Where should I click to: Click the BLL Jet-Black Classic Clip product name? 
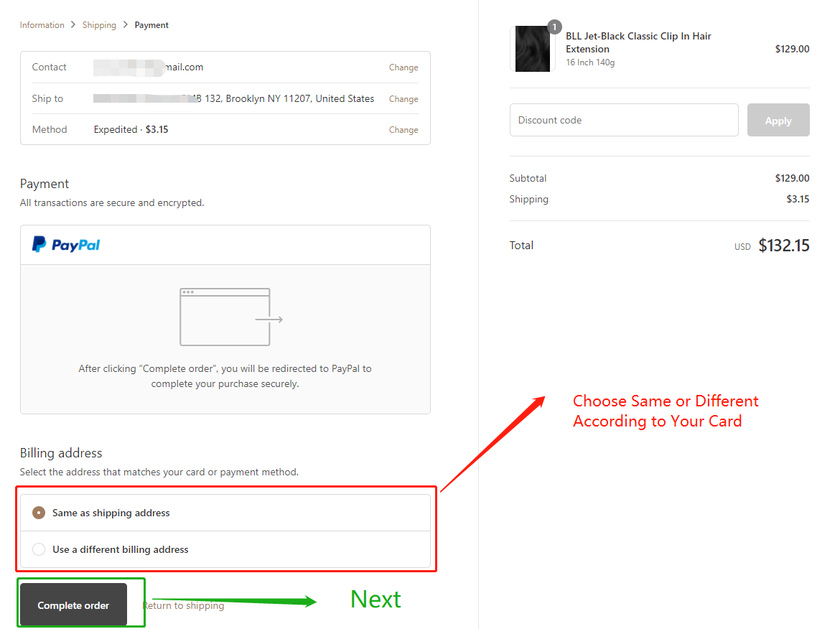click(638, 42)
